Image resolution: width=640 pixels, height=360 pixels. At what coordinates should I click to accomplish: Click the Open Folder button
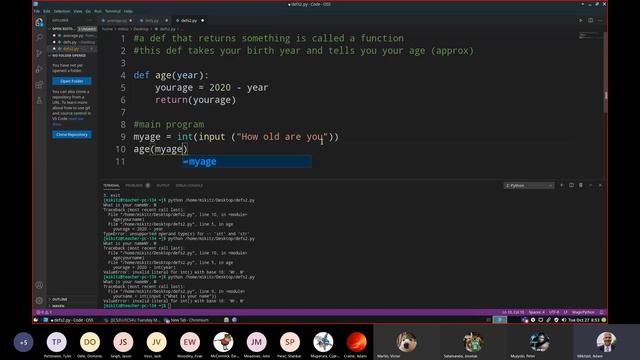[72, 81]
